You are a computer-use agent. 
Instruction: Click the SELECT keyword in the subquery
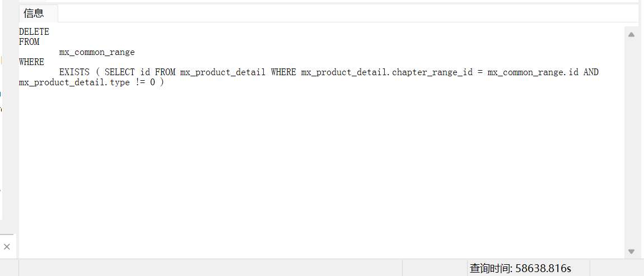(x=119, y=72)
